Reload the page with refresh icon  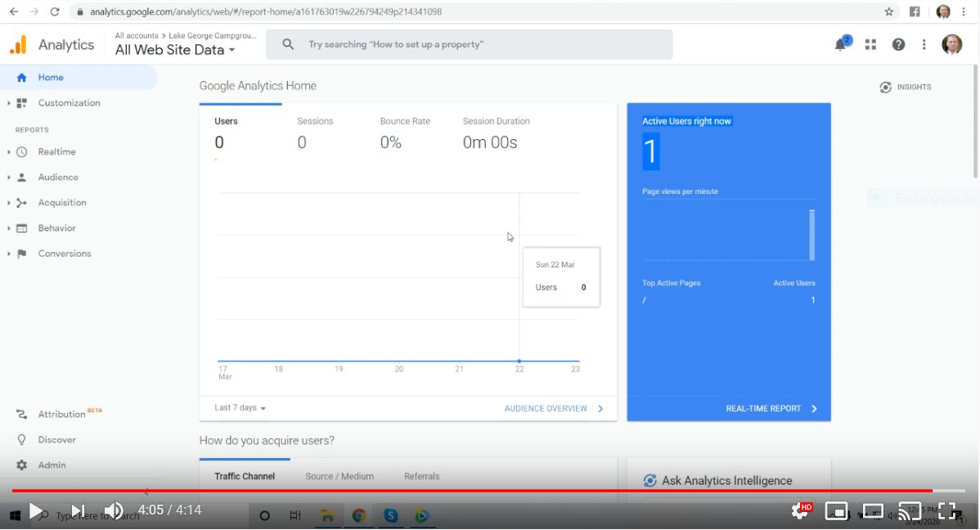[55, 12]
